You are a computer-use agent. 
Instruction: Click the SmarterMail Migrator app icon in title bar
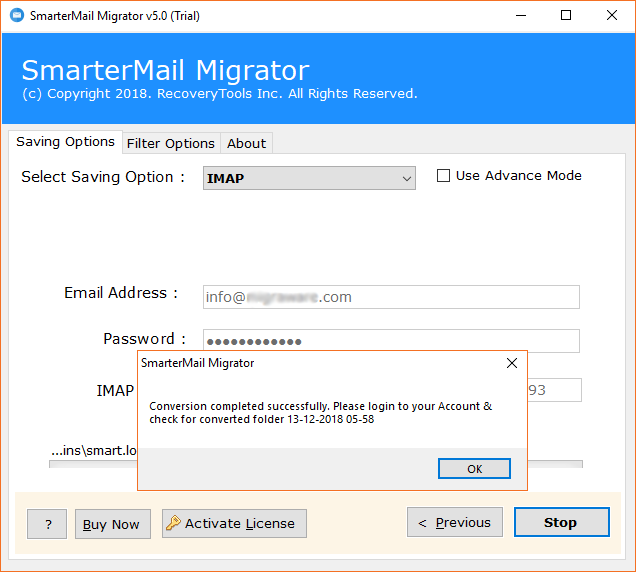pos(17,16)
